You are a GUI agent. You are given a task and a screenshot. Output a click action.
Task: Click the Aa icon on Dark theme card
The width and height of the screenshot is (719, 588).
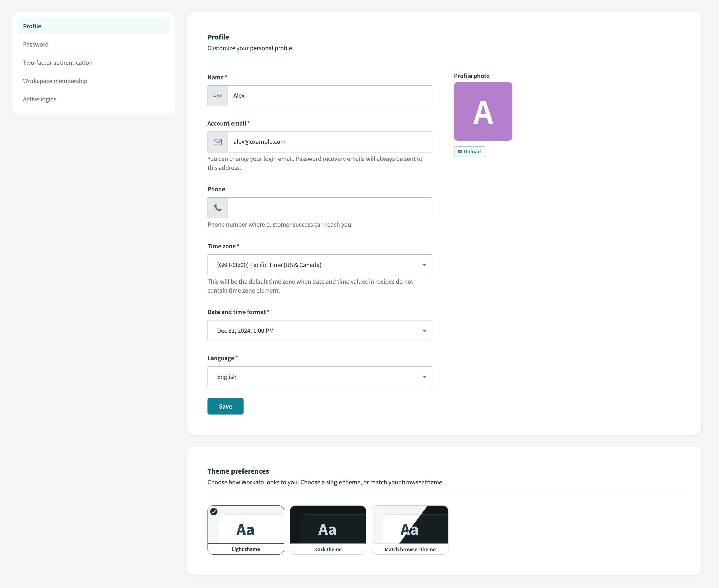tap(328, 529)
